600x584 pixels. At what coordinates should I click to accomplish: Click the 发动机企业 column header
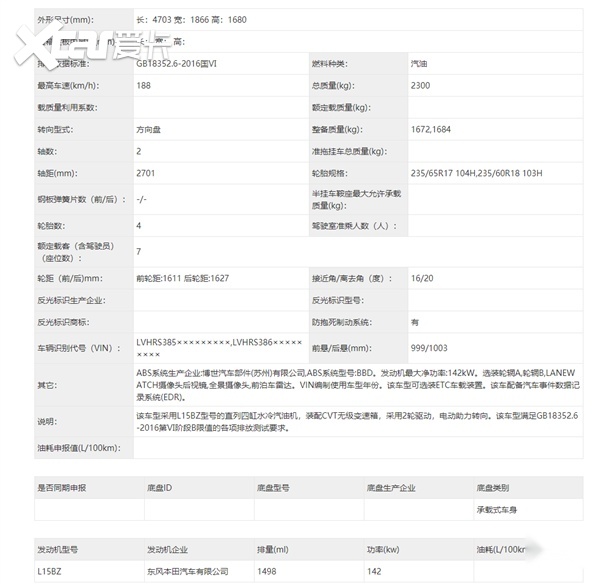(167, 549)
